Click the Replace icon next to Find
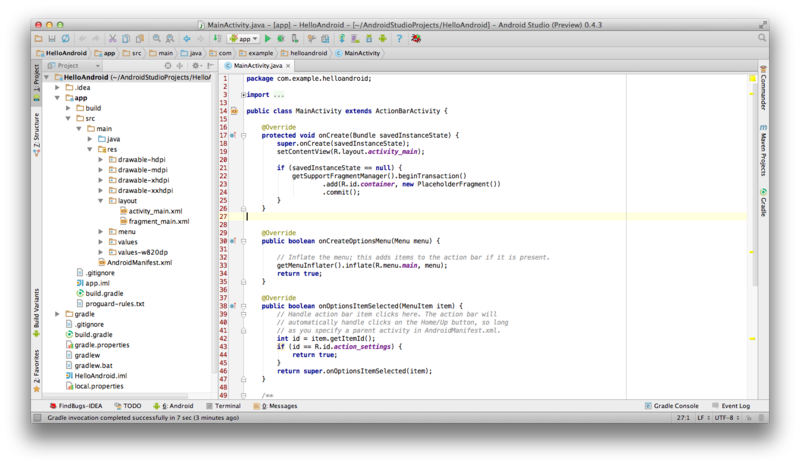800x466 pixels. coord(170,38)
